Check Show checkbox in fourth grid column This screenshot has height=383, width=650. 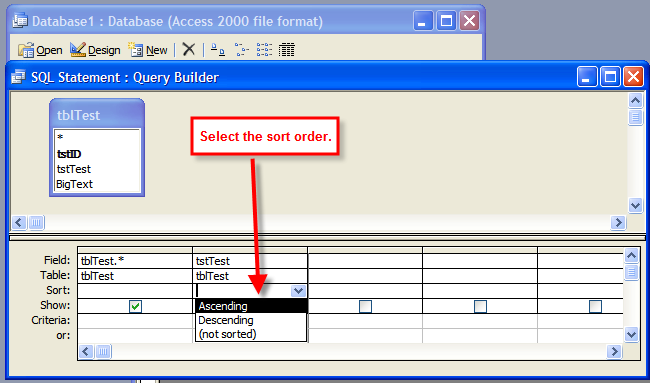pos(480,306)
